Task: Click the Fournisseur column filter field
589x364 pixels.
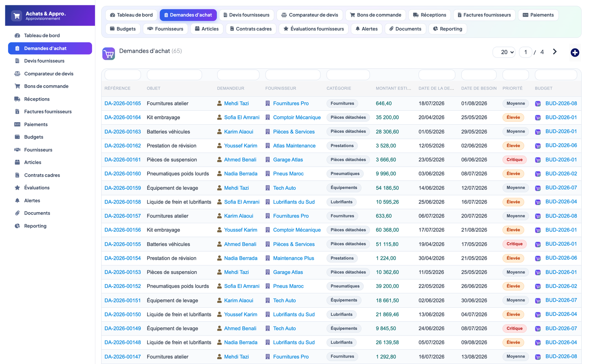Action: (293, 75)
